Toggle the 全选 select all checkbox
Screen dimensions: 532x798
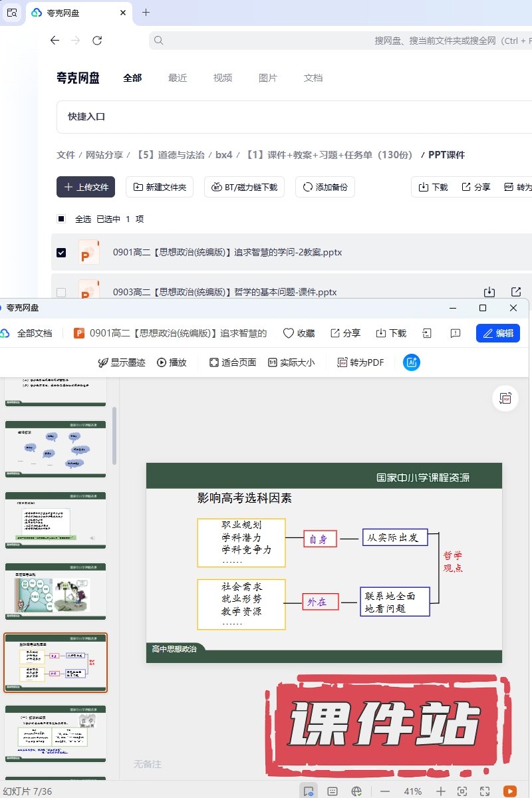(61, 219)
